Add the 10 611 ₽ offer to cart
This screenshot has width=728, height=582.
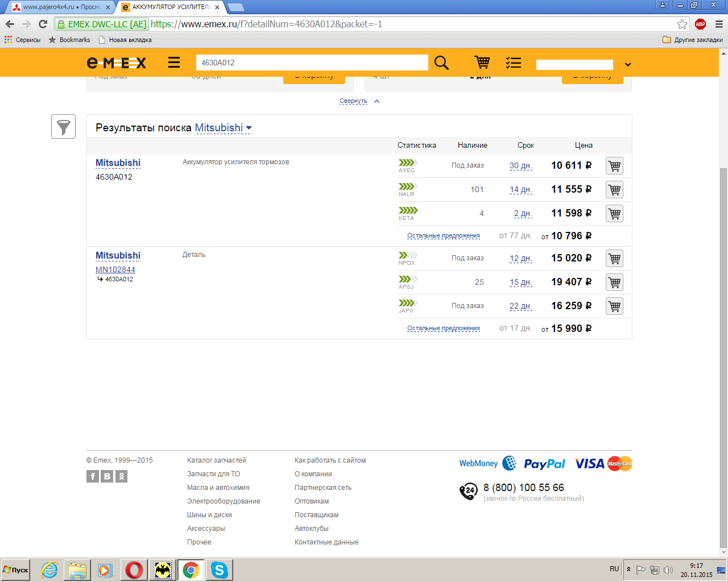tap(614, 166)
